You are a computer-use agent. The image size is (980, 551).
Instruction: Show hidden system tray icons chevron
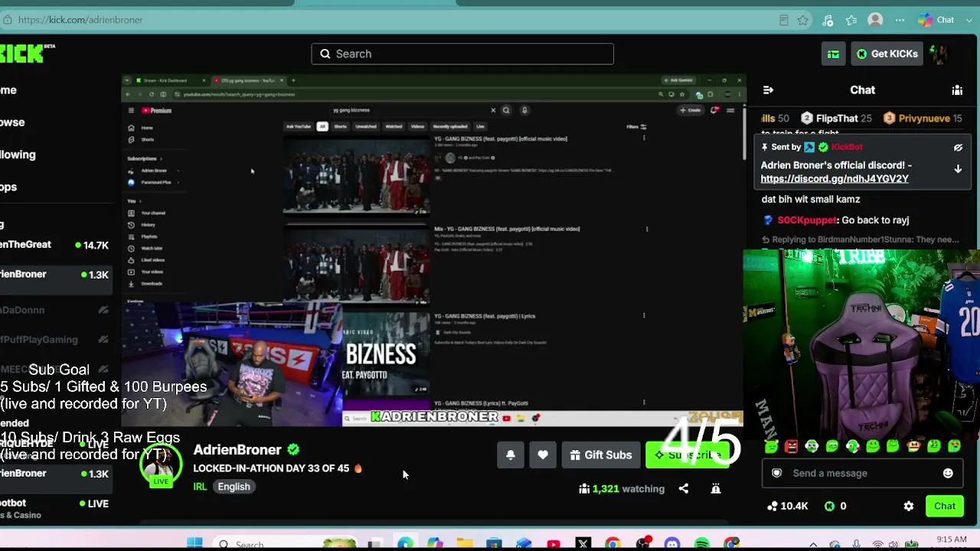click(x=813, y=545)
